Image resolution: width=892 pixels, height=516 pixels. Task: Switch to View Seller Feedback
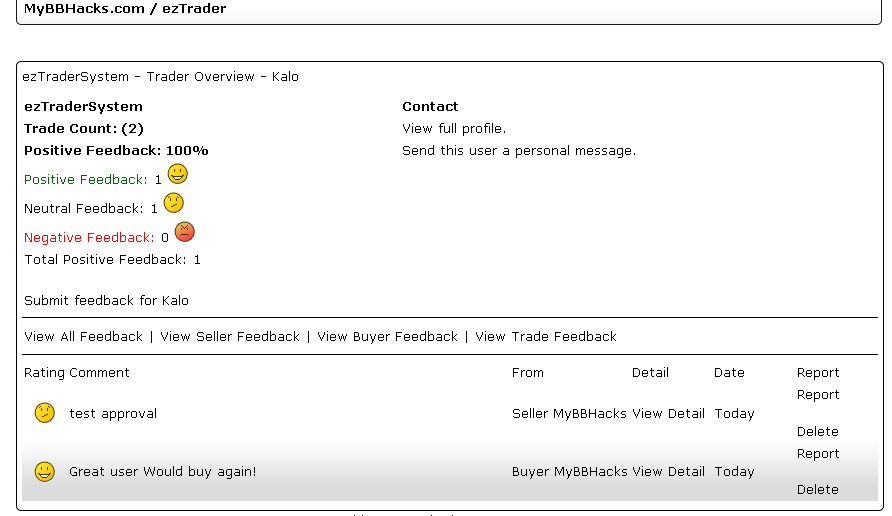point(230,337)
